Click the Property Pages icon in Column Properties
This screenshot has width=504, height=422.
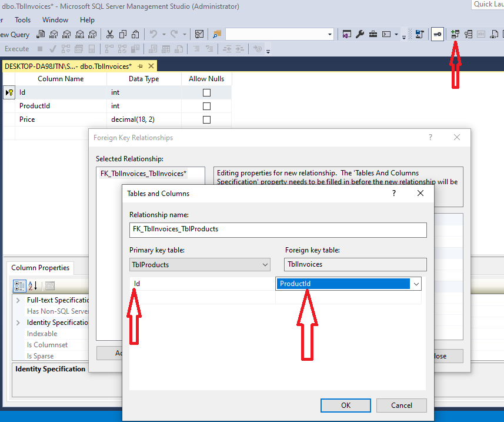pyautogui.click(x=50, y=285)
